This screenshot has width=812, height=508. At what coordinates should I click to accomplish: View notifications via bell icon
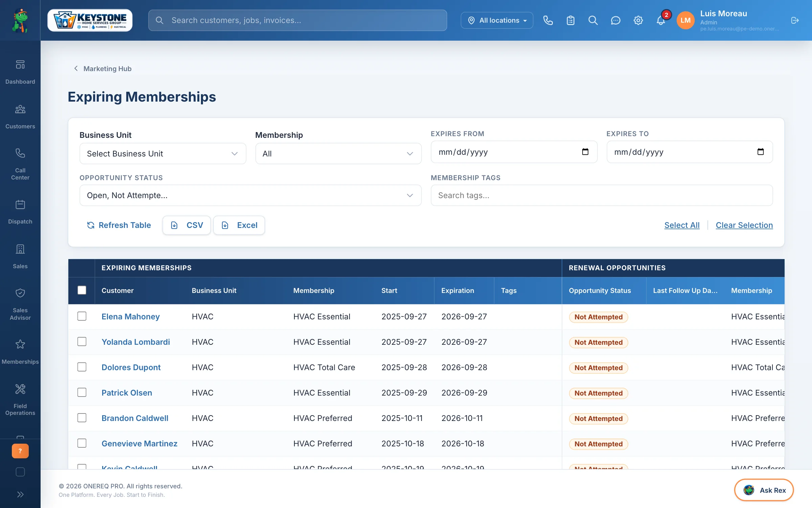click(x=661, y=20)
